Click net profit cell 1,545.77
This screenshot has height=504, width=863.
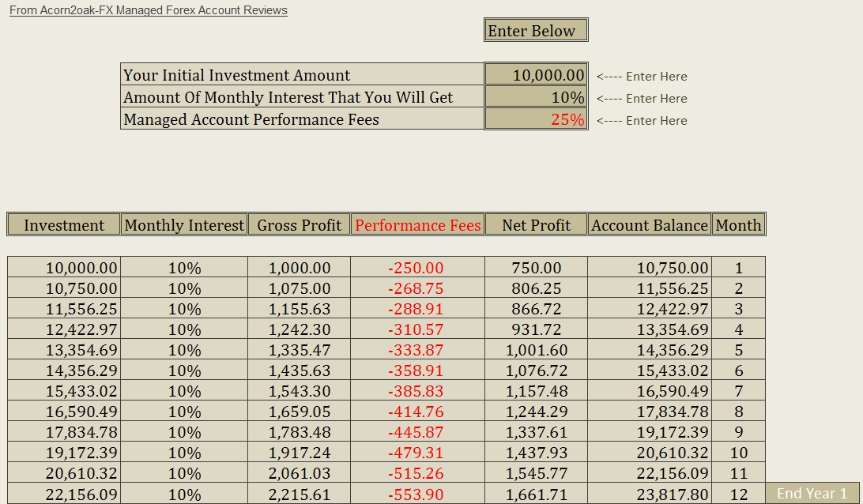tap(536, 472)
